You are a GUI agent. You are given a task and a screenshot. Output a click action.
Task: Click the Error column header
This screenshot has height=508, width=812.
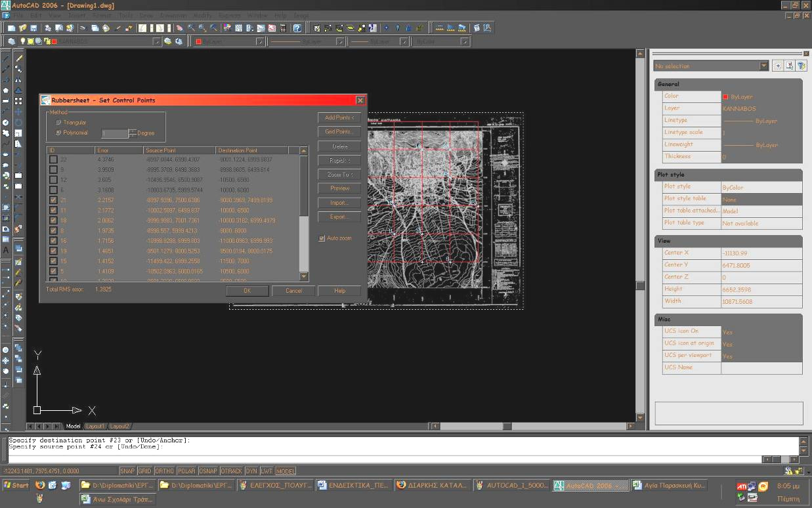[119, 150]
